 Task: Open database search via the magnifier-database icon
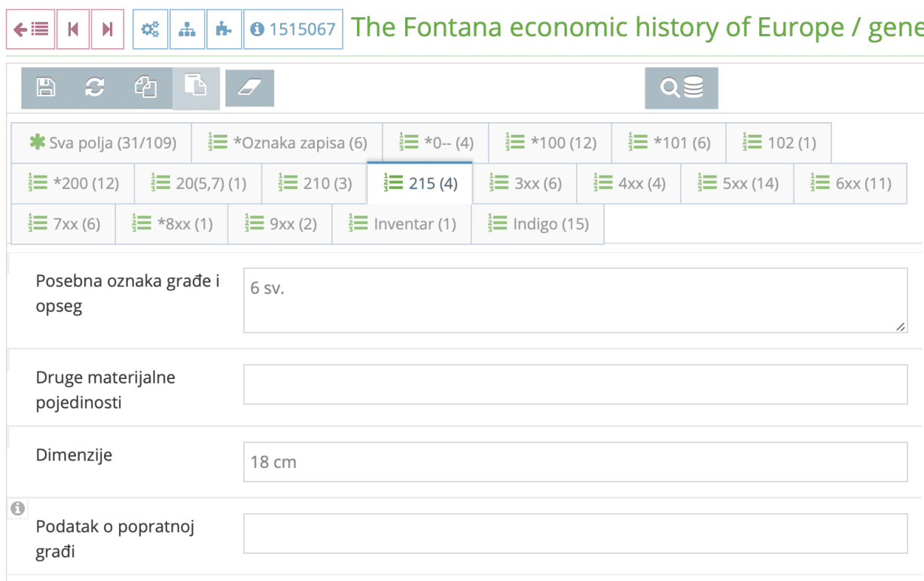[x=681, y=87]
